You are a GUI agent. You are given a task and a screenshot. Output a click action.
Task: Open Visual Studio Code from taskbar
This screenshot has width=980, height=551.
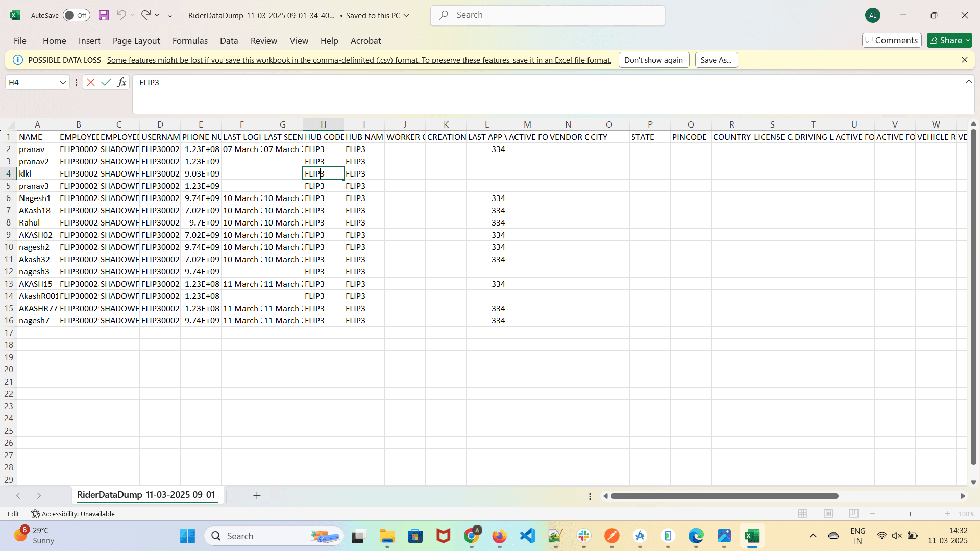coord(527,536)
